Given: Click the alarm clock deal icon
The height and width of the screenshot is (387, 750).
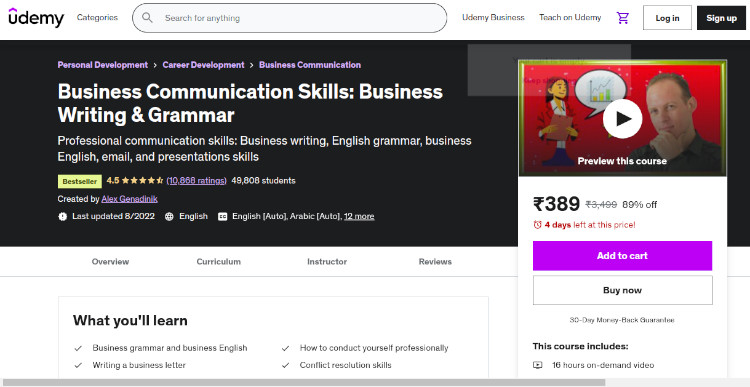Looking at the screenshot, I should (x=538, y=224).
